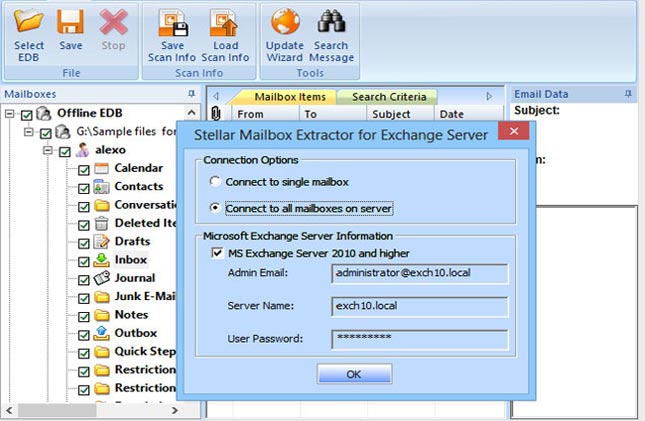The width and height of the screenshot is (645, 421).
Task: Click the Contacts folder icon
Action: [101, 186]
